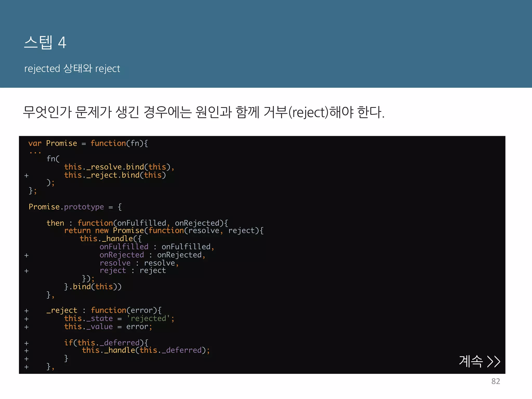Click the plus marker beside if(this._deferred)
The width and height of the screenshot is (532, 399).
[x=26, y=343]
